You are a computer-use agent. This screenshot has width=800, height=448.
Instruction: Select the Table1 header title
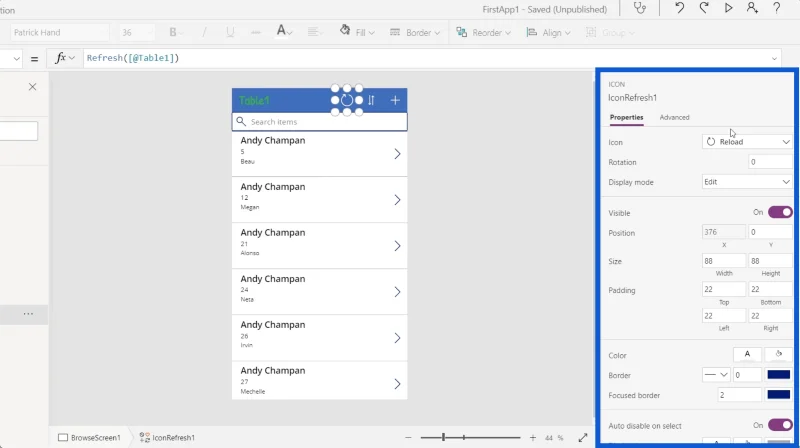click(x=254, y=101)
